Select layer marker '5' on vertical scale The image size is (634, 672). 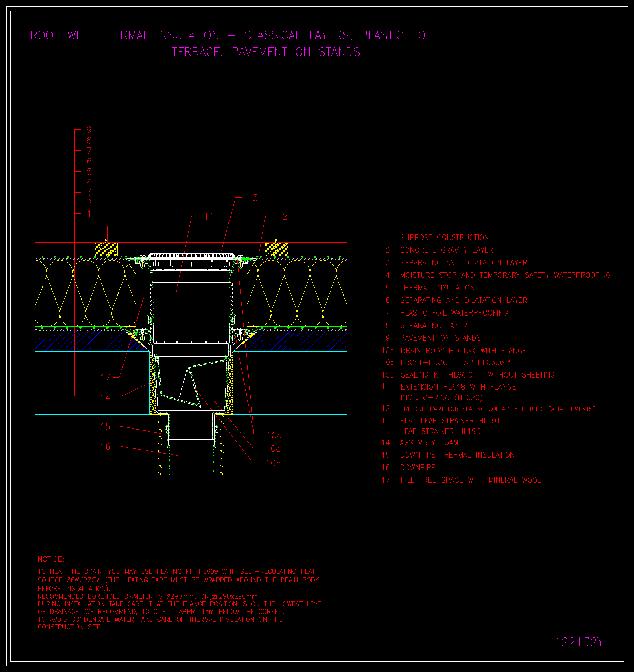(89, 172)
